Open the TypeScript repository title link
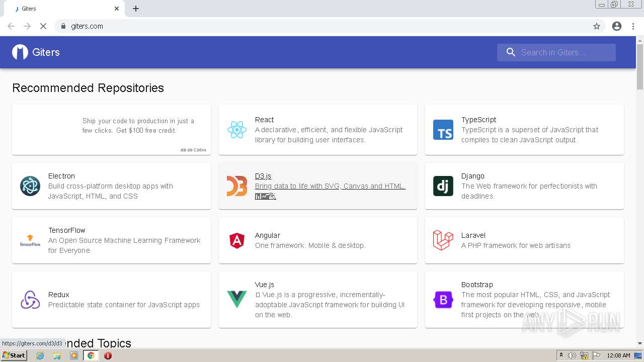The width and height of the screenshot is (644, 362). (478, 120)
